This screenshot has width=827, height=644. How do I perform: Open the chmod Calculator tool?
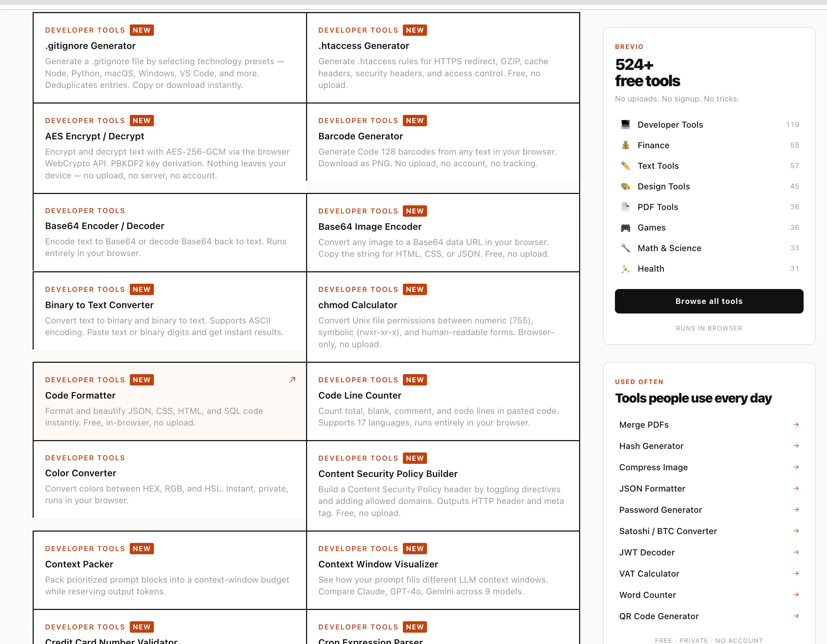coord(443,317)
